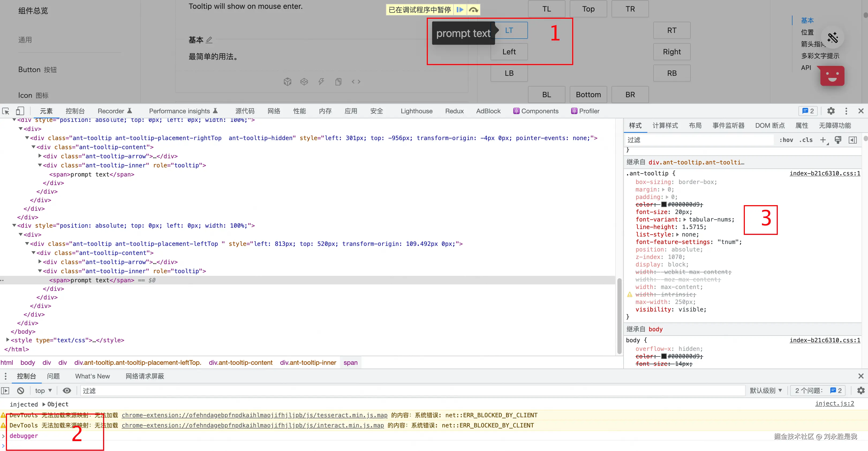Open demo in StackBlitz lightning icon
868x451 pixels.
click(321, 82)
